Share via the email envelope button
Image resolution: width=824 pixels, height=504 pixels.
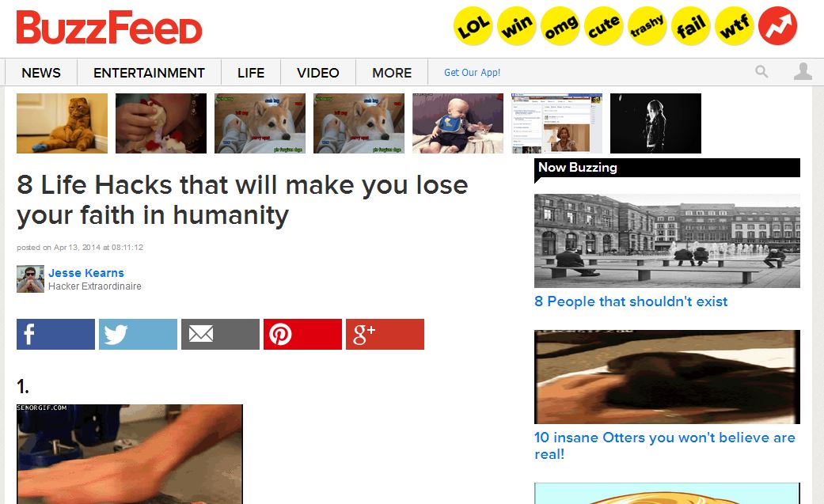(x=220, y=334)
